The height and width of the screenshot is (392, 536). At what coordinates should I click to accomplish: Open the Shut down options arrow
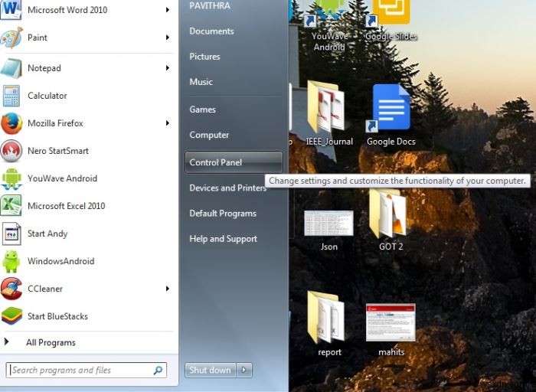click(x=244, y=370)
